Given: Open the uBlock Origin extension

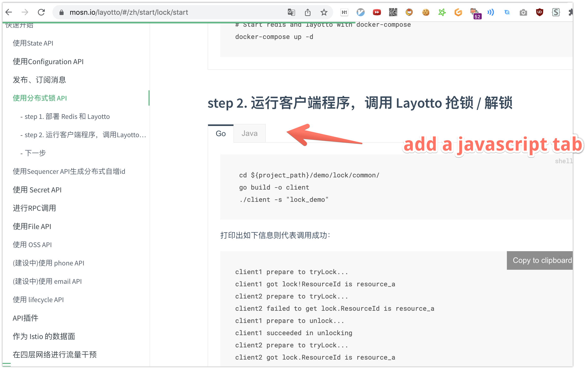Looking at the screenshot, I should (540, 12).
